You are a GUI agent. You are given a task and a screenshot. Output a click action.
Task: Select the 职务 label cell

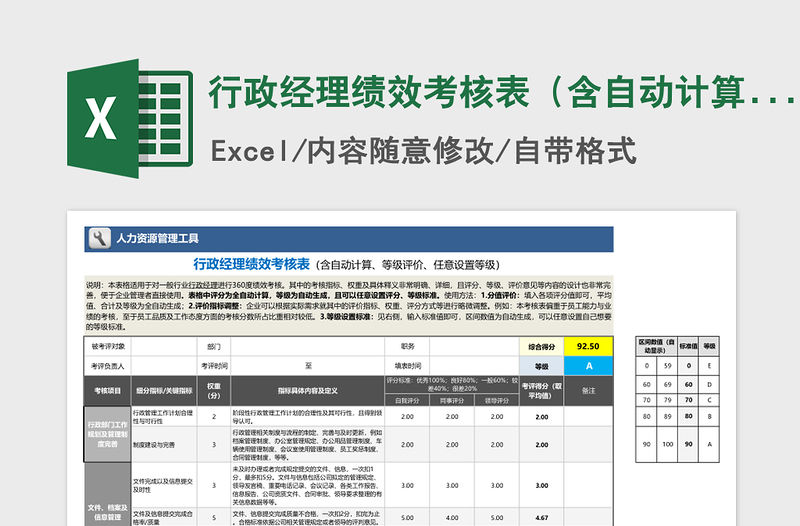407,346
